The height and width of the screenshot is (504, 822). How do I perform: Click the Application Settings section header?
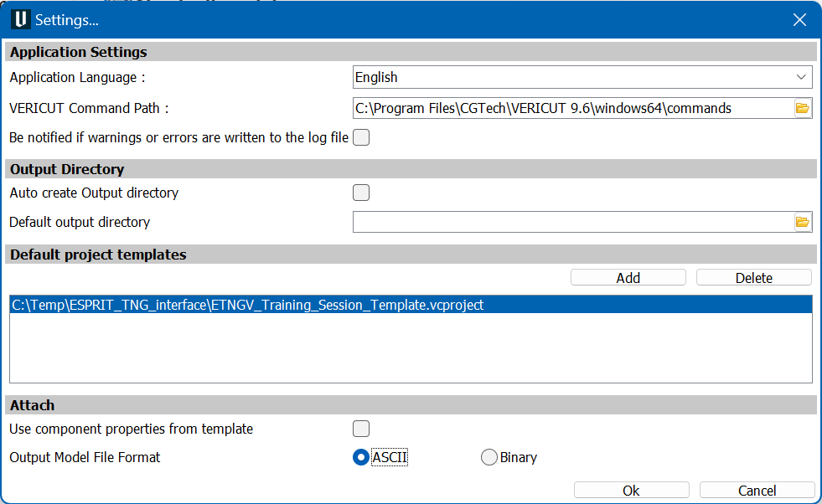[411, 52]
